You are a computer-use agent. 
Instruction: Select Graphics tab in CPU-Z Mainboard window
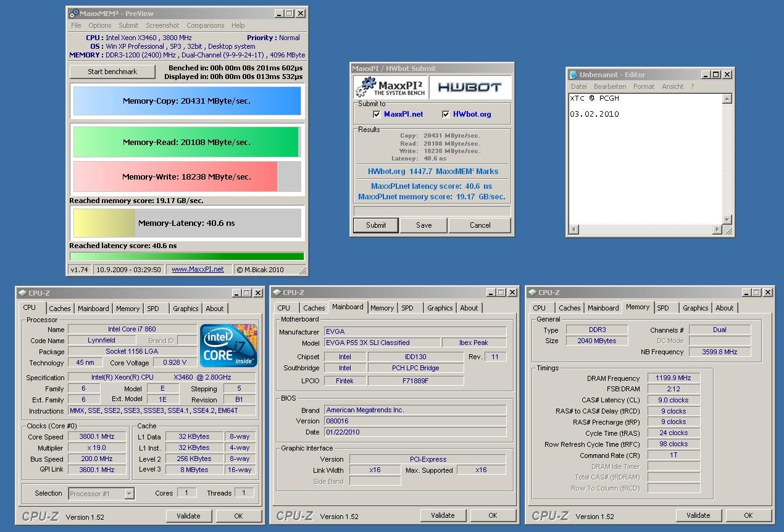click(x=440, y=308)
